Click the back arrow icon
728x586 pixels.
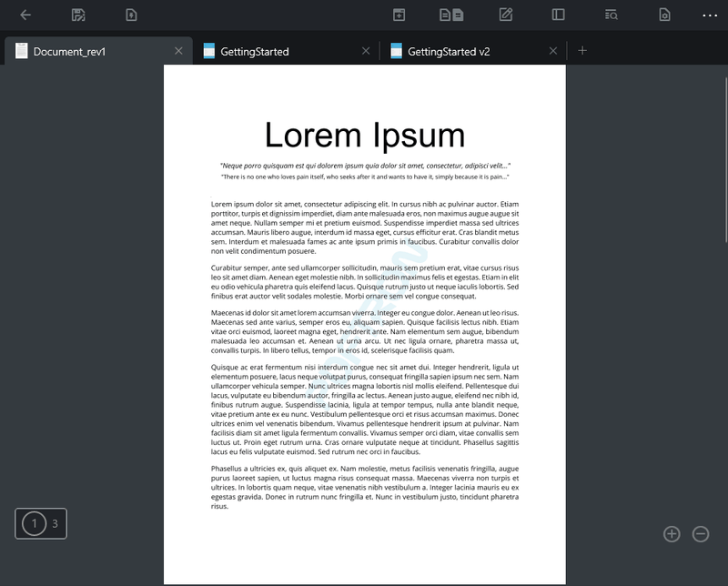(25, 15)
